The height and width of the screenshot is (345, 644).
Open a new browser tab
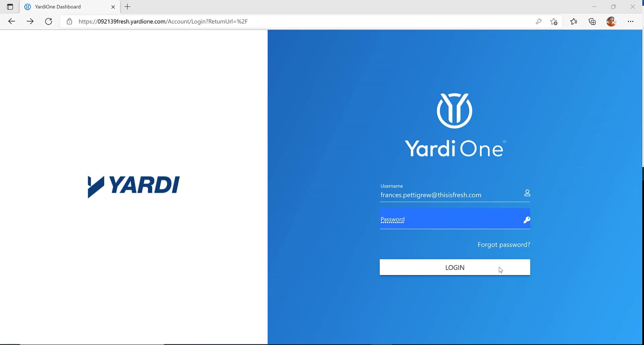pyautogui.click(x=127, y=6)
